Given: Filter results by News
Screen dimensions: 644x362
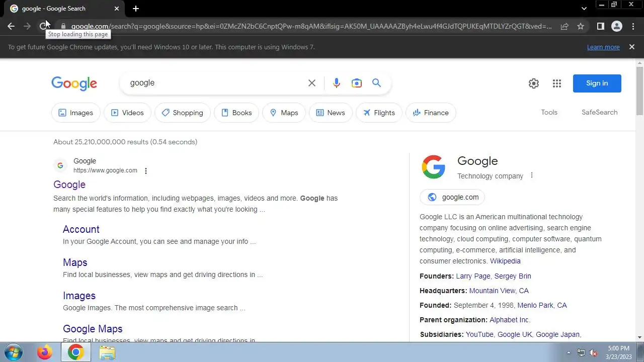Looking at the screenshot, I should (331, 113).
